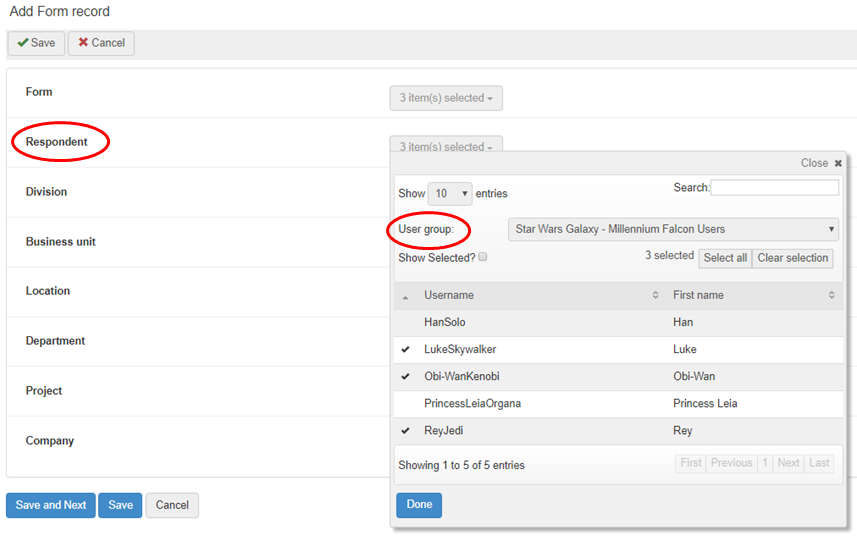Deselect the LukeSkywalker row checkmark
This screenshot has height=541, width=857.
click(406, 350)
